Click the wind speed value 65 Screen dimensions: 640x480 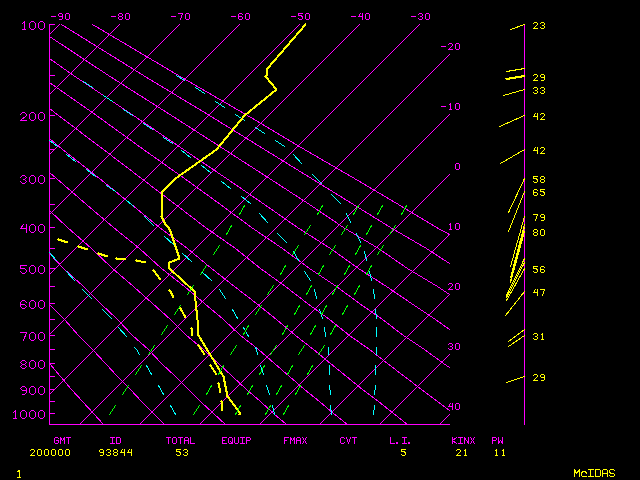[x=538, y=193]
